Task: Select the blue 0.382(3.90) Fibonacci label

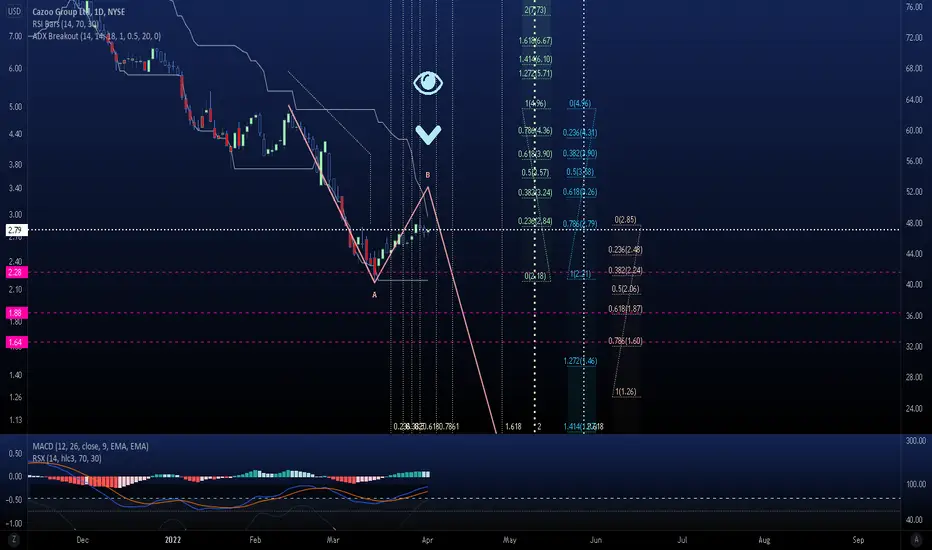Action: [580, 153]
